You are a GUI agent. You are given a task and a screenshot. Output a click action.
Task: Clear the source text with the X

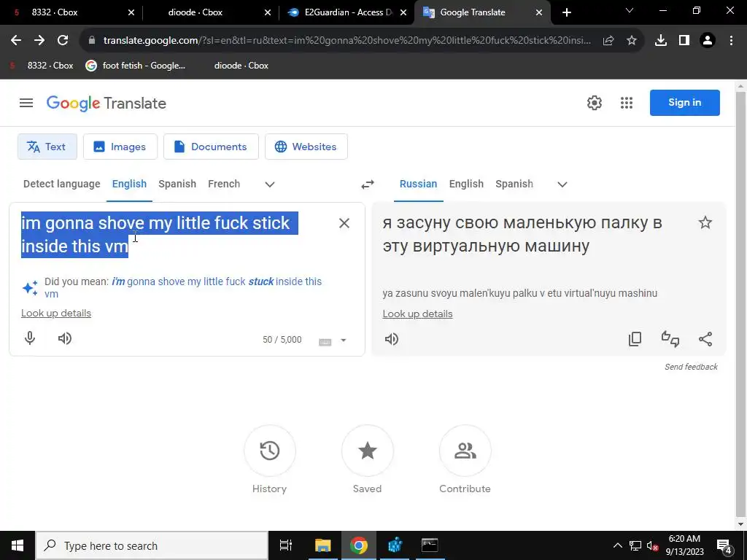pyautogui.click(x=344, y=223)
